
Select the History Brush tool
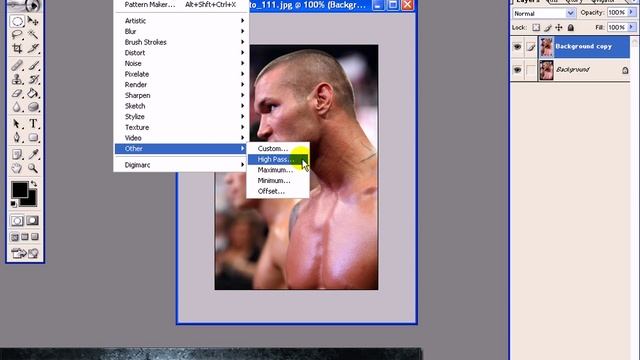tap(33, 79)
